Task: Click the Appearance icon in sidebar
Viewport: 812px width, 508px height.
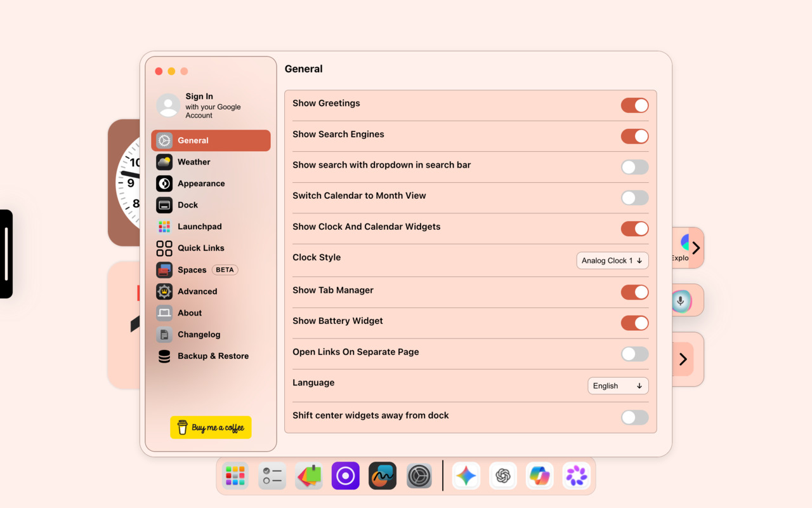Action: tap(164, 184)
